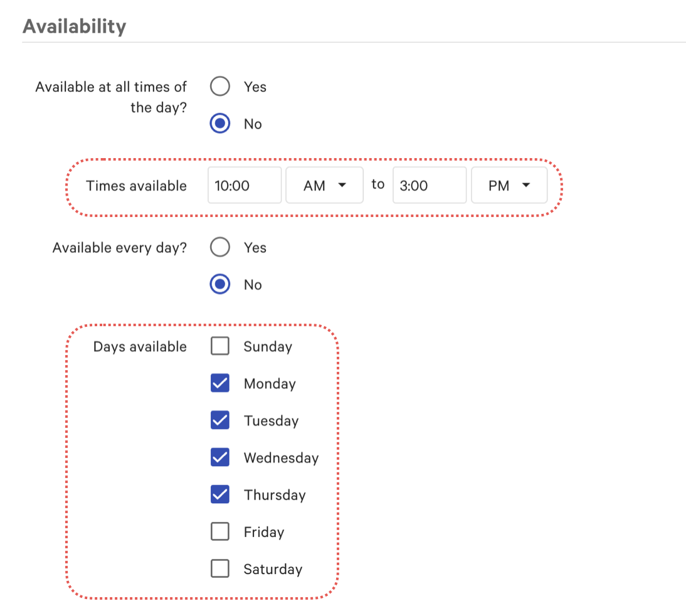Select Yes for available at all times
The height and width of the screenshot is (616, 686).
click(x=220, y=87)
